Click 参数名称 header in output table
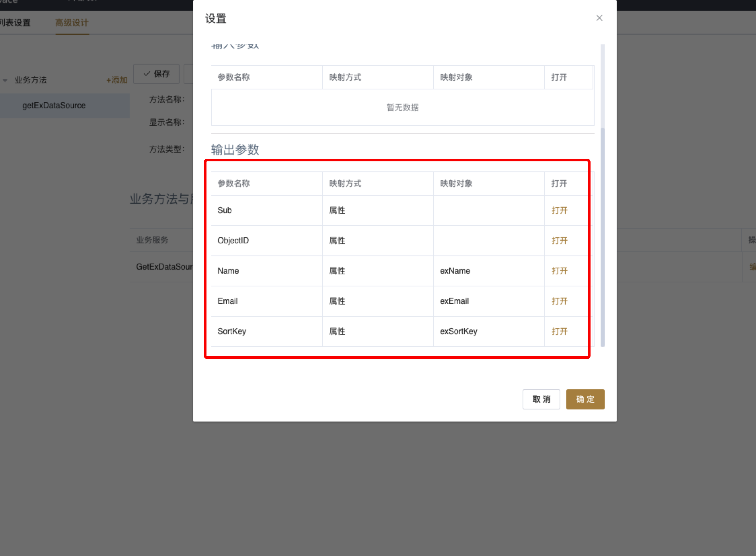This screenshot has width=756, height=556. (x=233, y=184)
